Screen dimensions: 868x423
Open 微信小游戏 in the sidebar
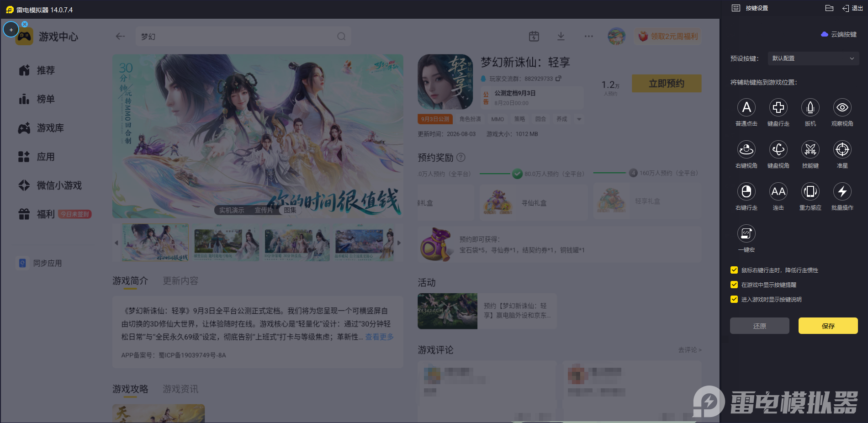50,185
